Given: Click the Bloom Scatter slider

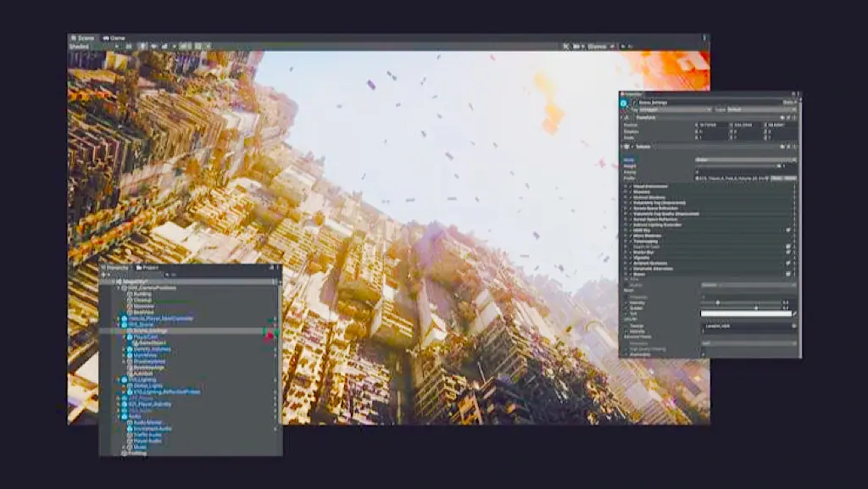Looking at the screenshot, I should (x=741, y=308).
